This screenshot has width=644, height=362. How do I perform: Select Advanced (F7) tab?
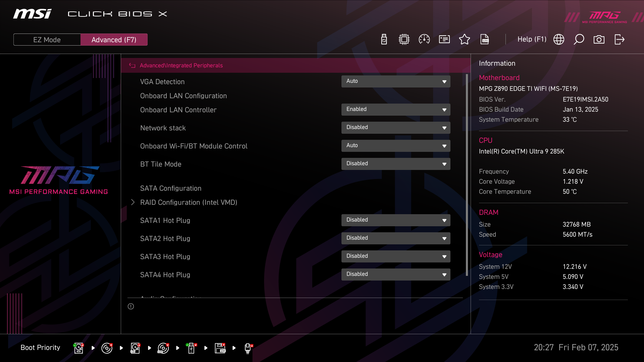[114, 40]
